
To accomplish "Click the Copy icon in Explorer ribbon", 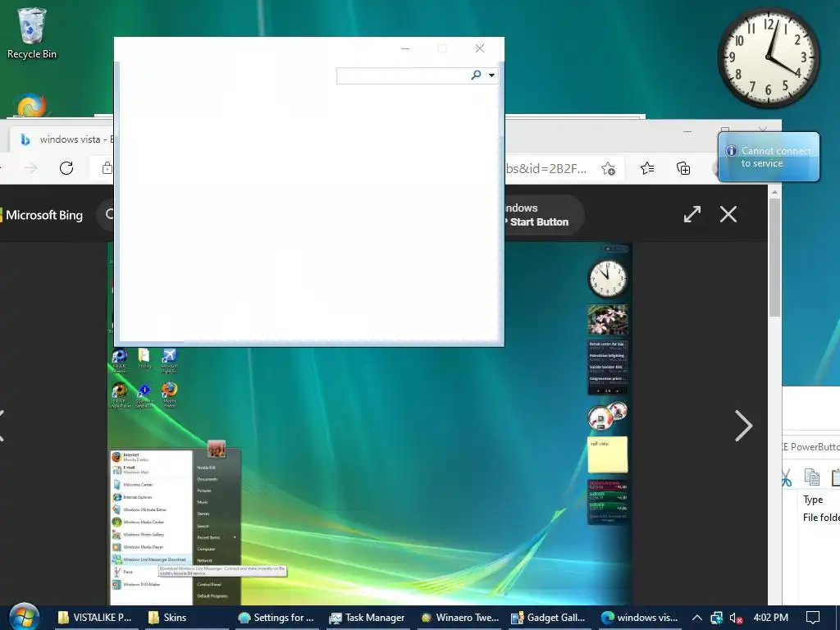I will (812, 477).
